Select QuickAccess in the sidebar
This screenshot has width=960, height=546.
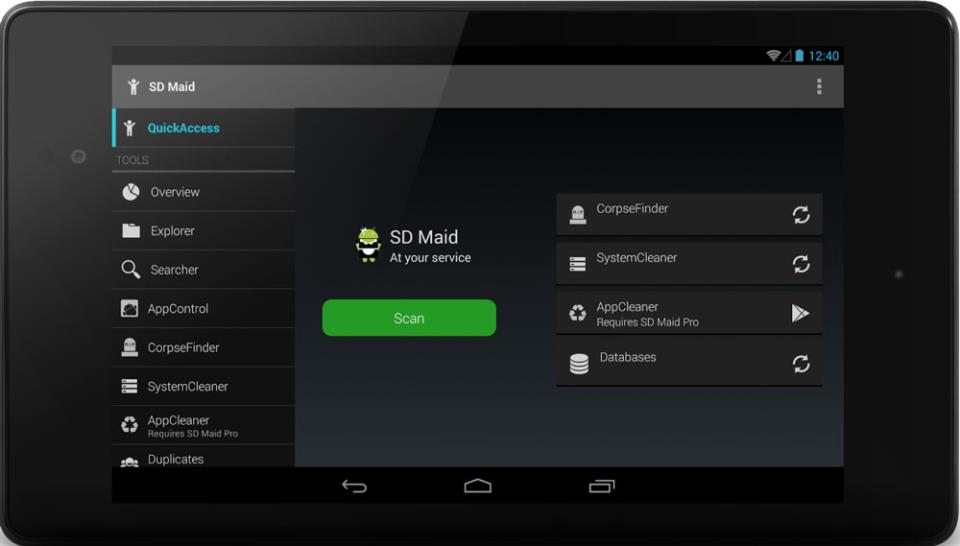pyautogui.click(x=203, y=128)
